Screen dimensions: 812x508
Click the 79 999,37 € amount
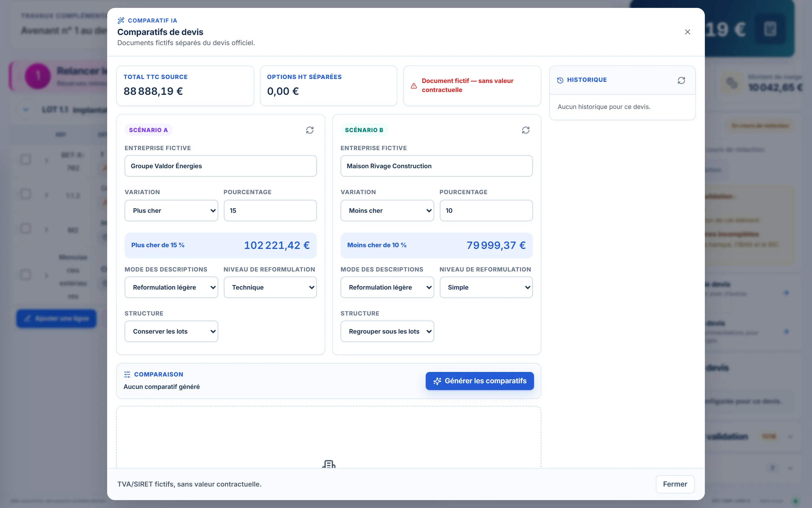[496, 245]
